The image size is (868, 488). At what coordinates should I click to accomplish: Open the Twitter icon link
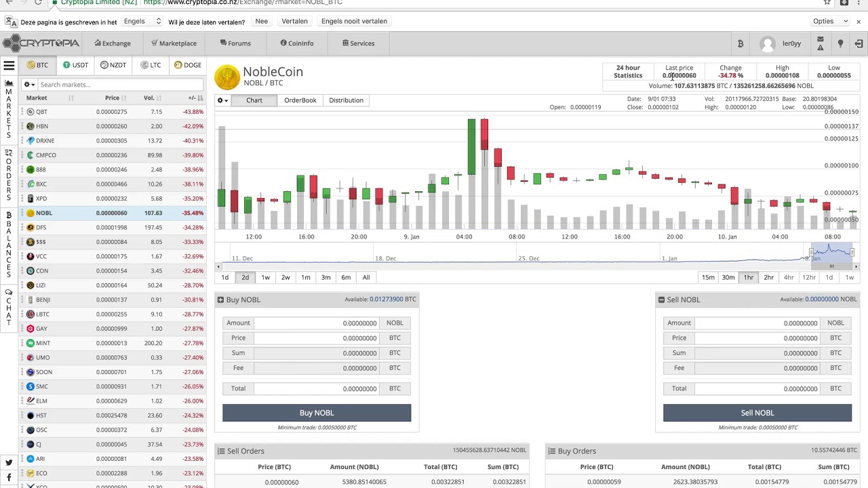(9, 463)
